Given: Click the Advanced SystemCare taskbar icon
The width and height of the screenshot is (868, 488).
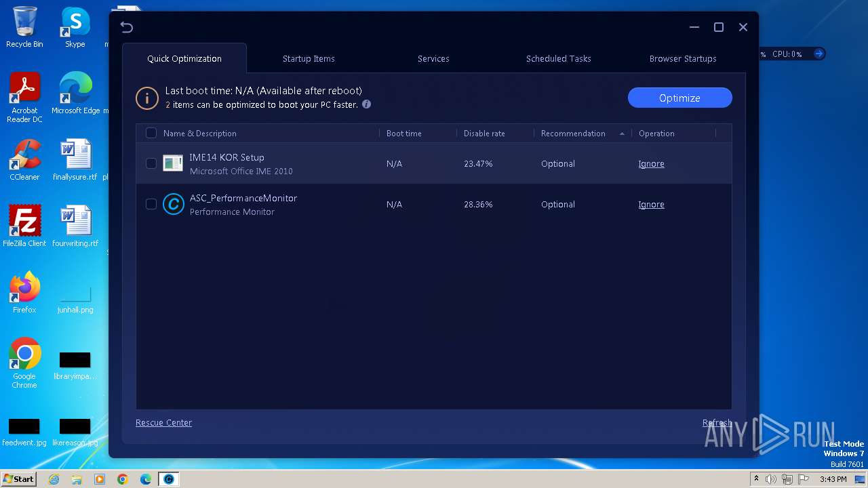Looking at the screenshot, I should 169,479.
